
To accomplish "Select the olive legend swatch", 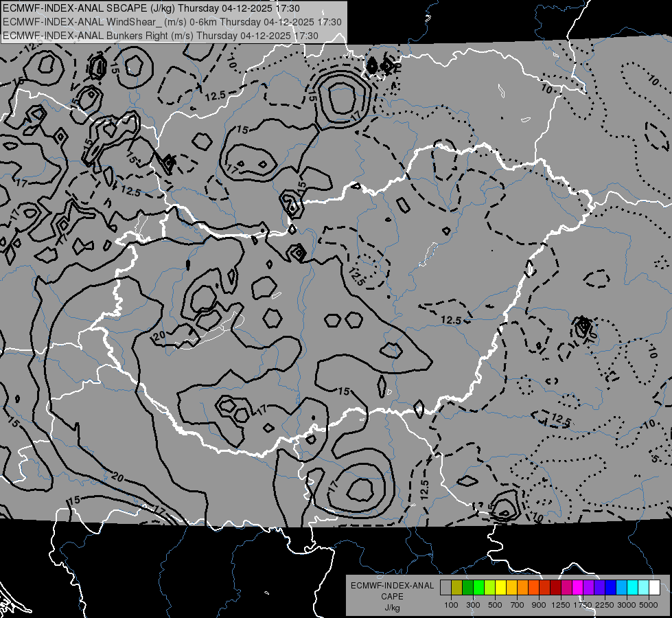I will pyautogui.click(x=457, y=588).
